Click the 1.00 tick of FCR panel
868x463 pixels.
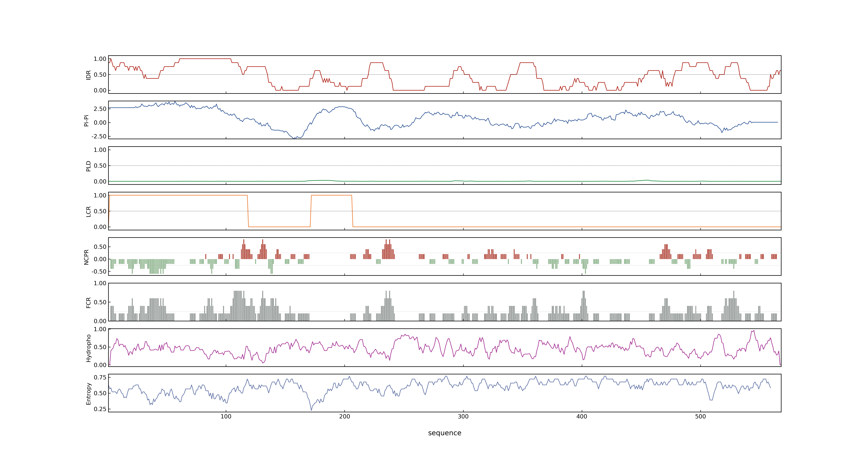[x=100, y=283]
